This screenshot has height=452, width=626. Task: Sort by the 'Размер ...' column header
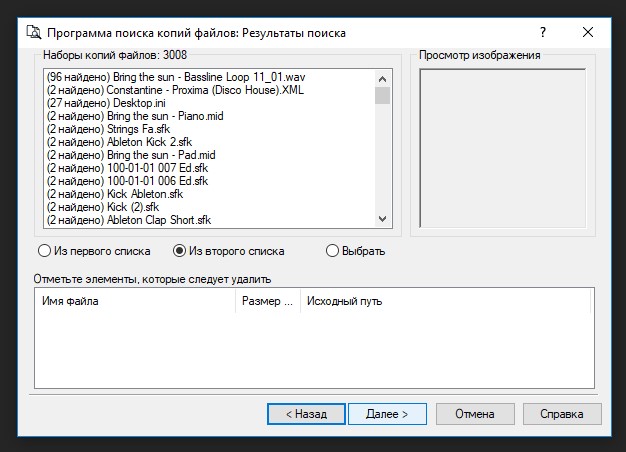tap(267, 301)
